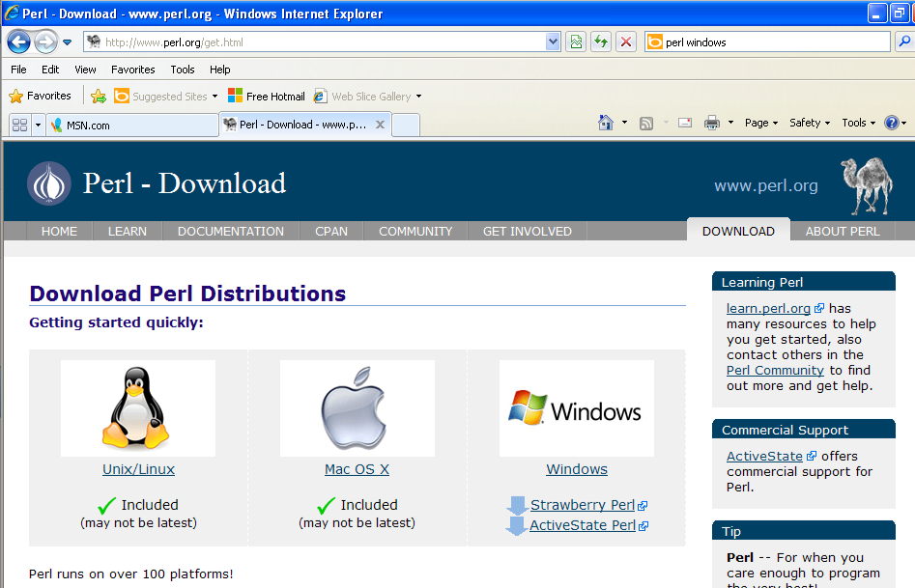Open the Tools command bar menu
Image resolution: width=915 pixels, height=588 pixels.
click(858, 123)
